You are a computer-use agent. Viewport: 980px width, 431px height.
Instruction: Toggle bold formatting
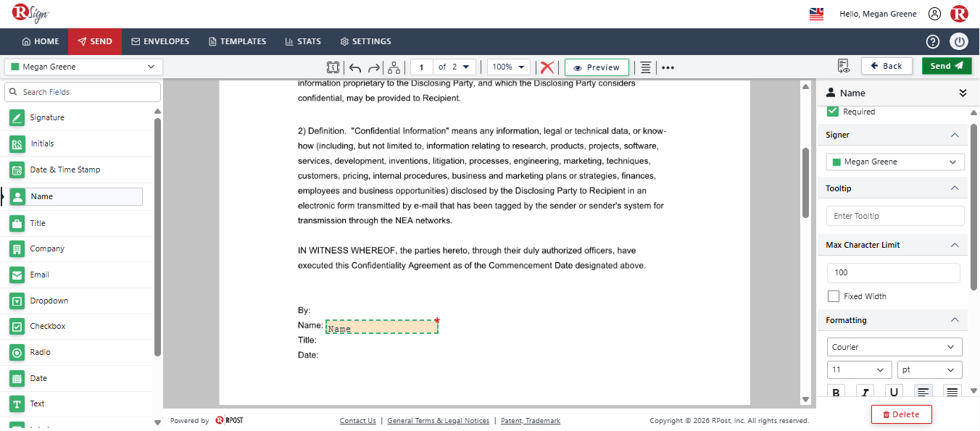(x=836, y=392)
